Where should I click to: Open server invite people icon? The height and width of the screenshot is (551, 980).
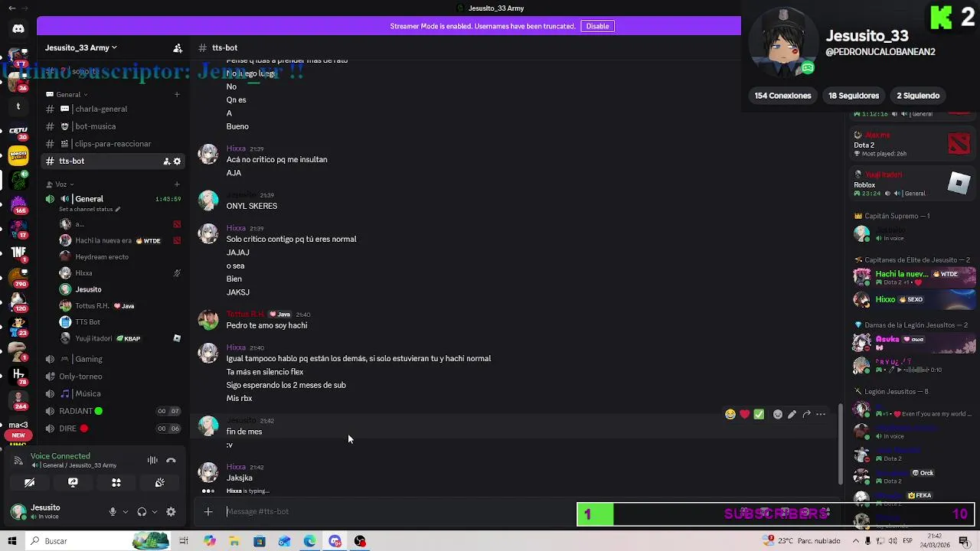click(178, 47)
